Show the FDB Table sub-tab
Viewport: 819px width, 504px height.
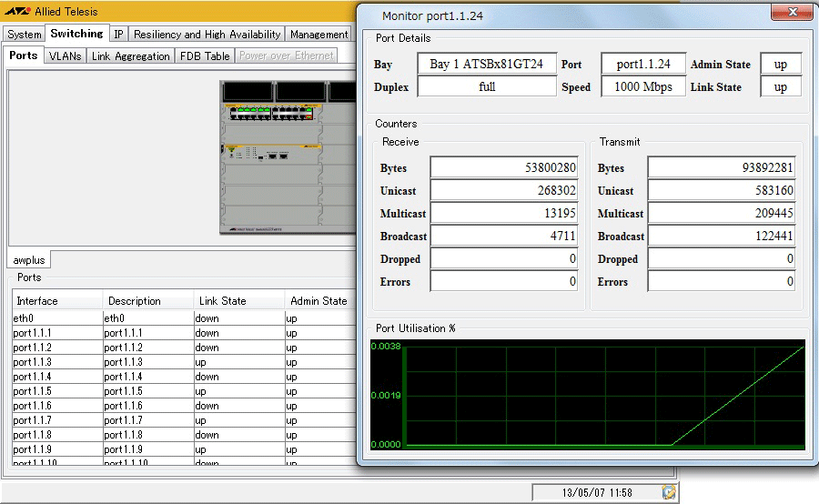pyautogui.click(x=205, y=56)
